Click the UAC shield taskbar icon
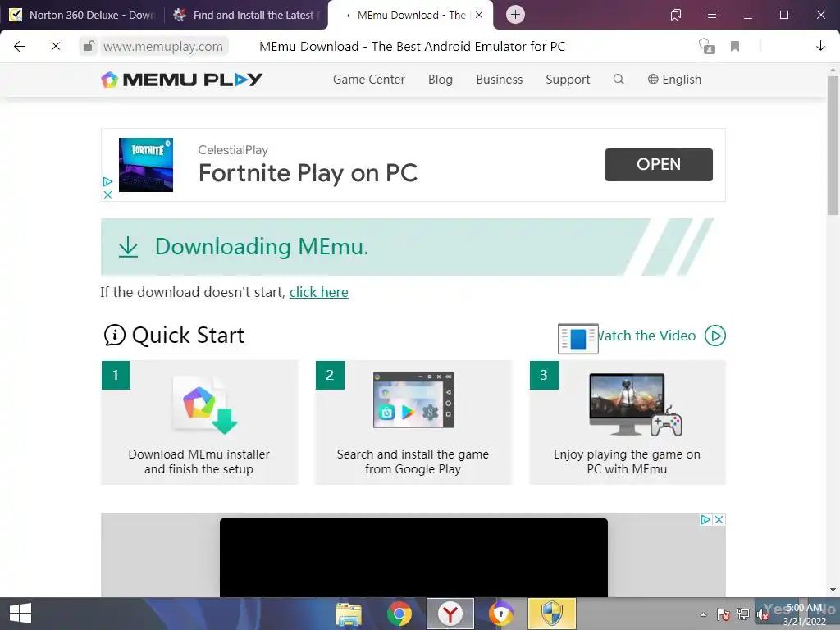 pos(552,614)
